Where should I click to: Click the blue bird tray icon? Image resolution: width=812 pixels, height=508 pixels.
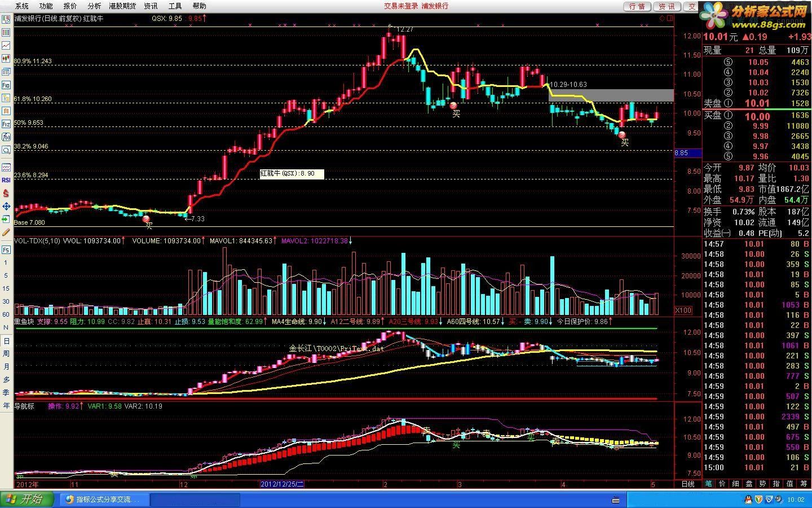click(769, 500)
